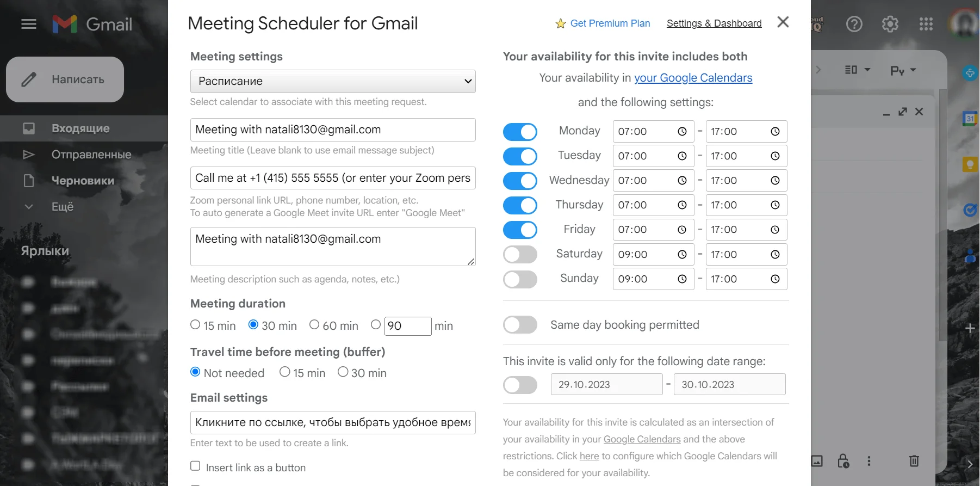The image size is (980, 486).
Task: Open Google Calendar side panel icon
Action: [x=970, y=118]
